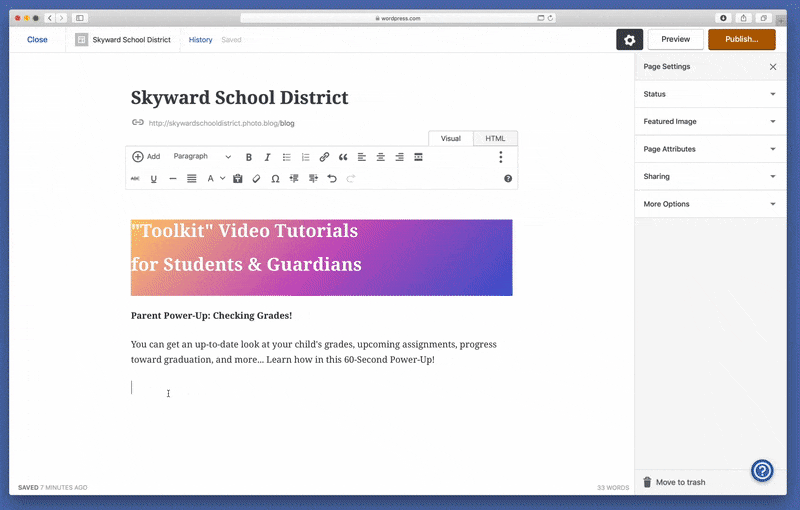Image resolution: width=800 pixels, height=510 pixels.
Task: Toggle italic formatting
Action: (267, 157)
